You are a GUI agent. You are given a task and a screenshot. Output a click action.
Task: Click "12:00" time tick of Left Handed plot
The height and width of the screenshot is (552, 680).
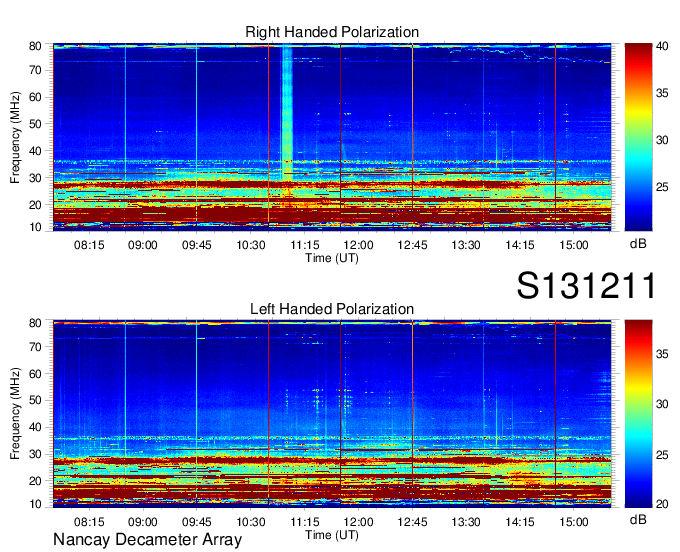point(359,522)
